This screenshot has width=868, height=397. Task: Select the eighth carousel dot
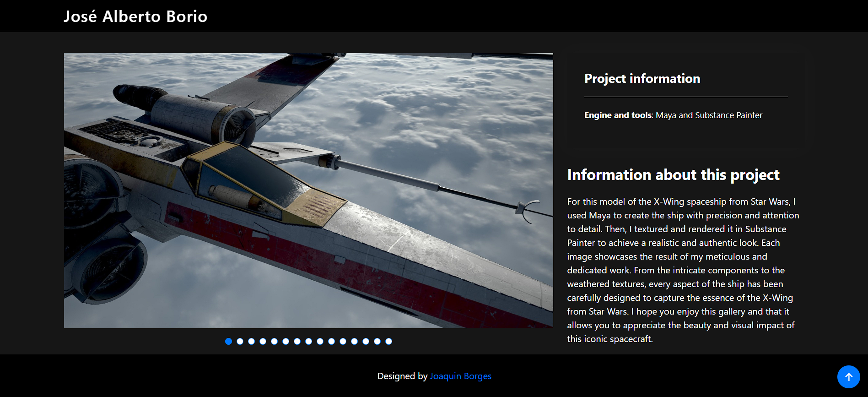coord(308,341)
